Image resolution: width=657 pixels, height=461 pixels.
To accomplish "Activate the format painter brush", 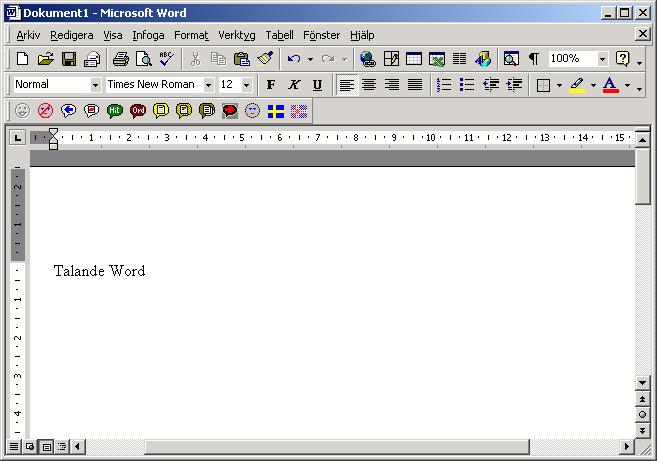I will pyautogui.click(x=265, y=59).
